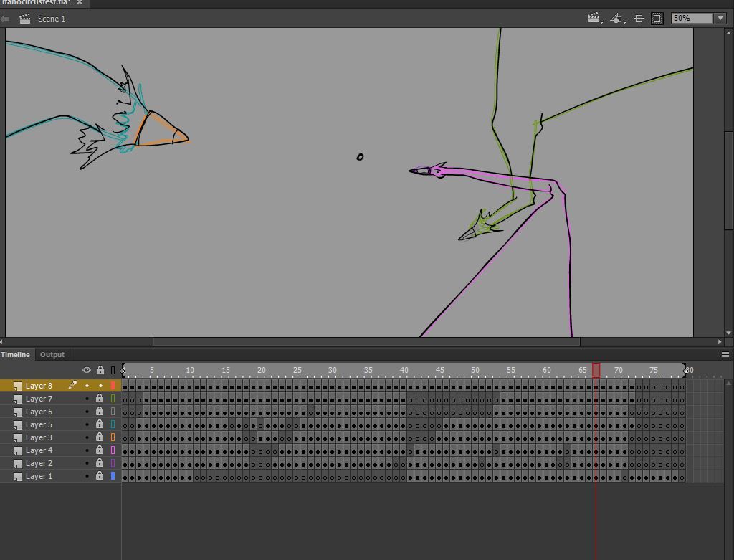Open the Edit Scene clapperboard dropdown

(595, 18)
